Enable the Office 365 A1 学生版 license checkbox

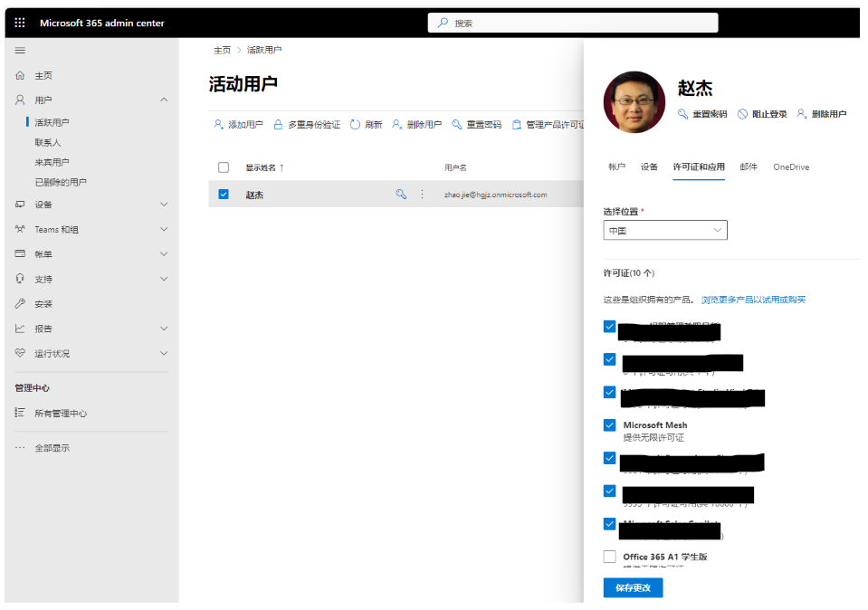click(609, 557)
